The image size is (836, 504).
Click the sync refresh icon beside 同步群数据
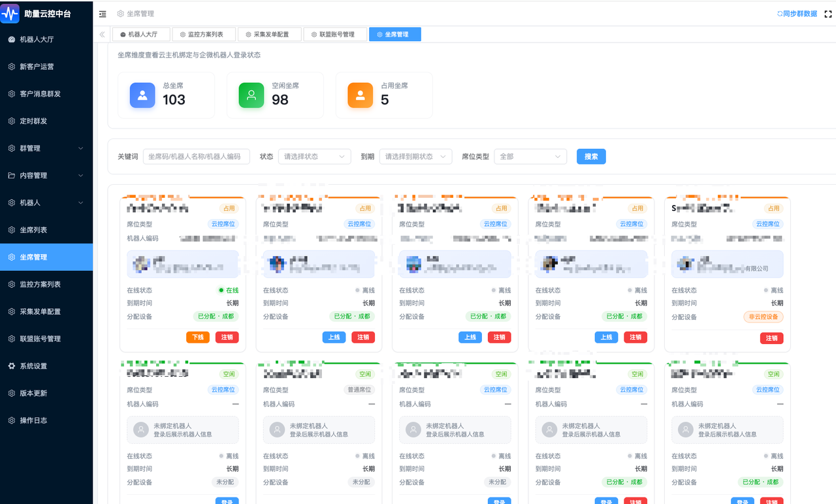[780, 14]
